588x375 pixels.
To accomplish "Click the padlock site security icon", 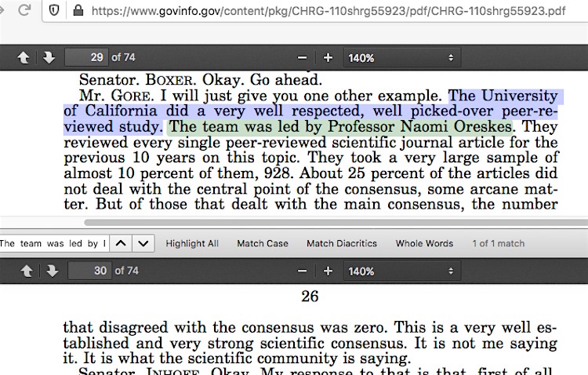I will click(x=77, y=11).
